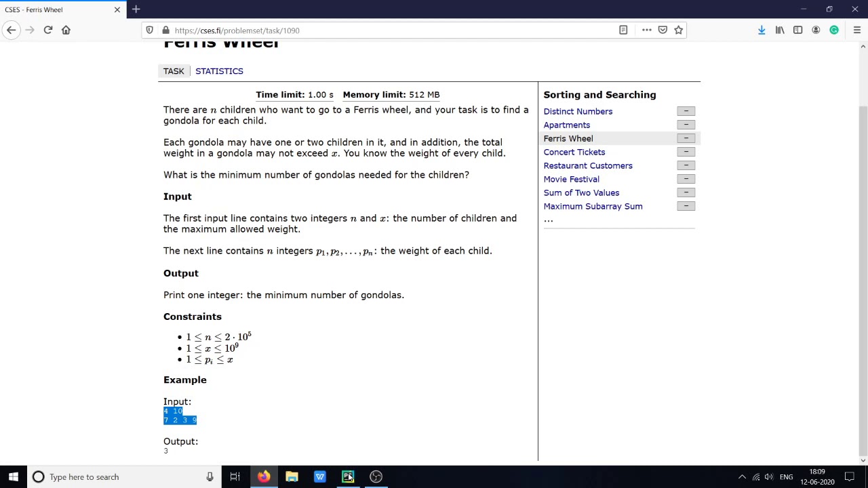This screenshot has width=868, height=488.
Task: Open page actions three-dot menu
Action: 646,30
